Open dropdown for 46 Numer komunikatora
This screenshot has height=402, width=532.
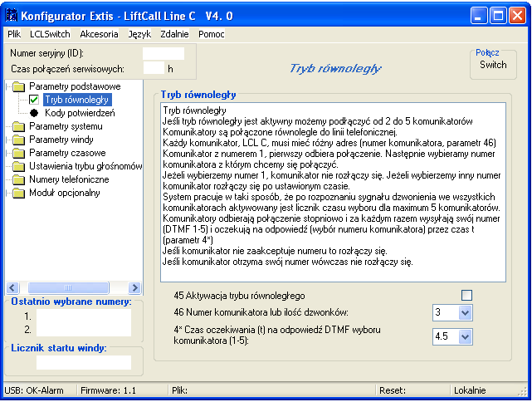[x=465, y=312]
